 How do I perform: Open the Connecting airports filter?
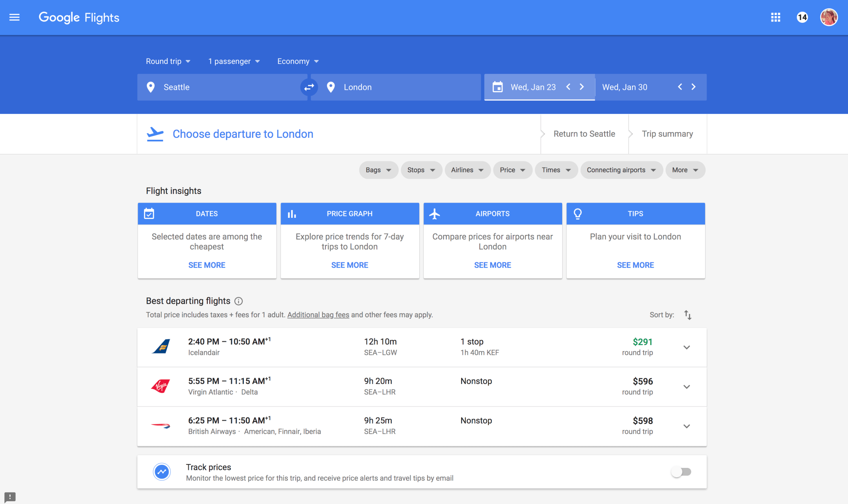(621, 170)
